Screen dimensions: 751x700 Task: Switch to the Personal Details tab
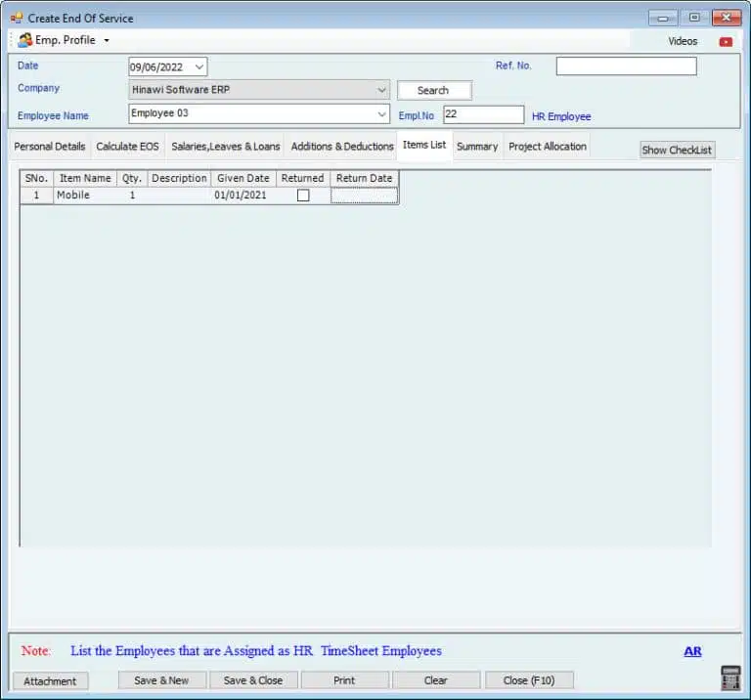pos(50,147)
